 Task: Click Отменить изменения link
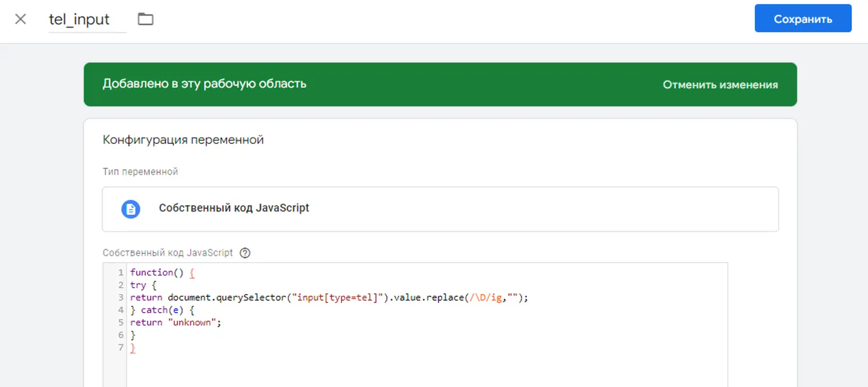[720, 85]
